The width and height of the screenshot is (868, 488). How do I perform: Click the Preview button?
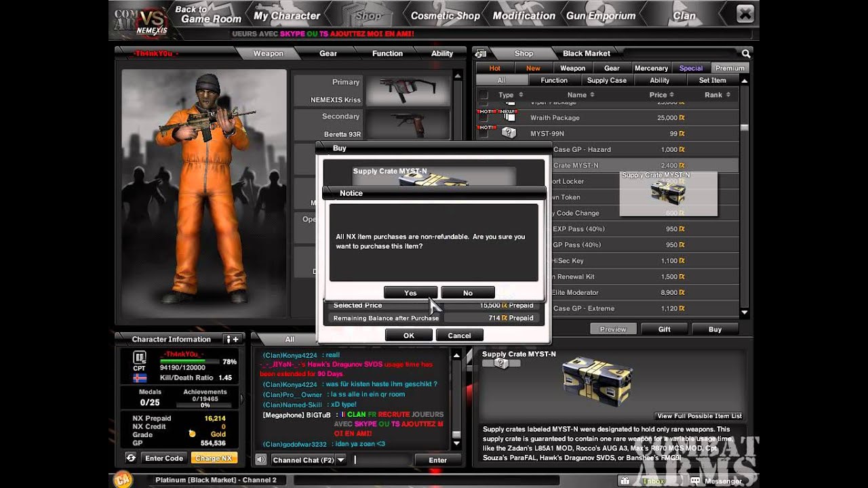tap(613, 329)
